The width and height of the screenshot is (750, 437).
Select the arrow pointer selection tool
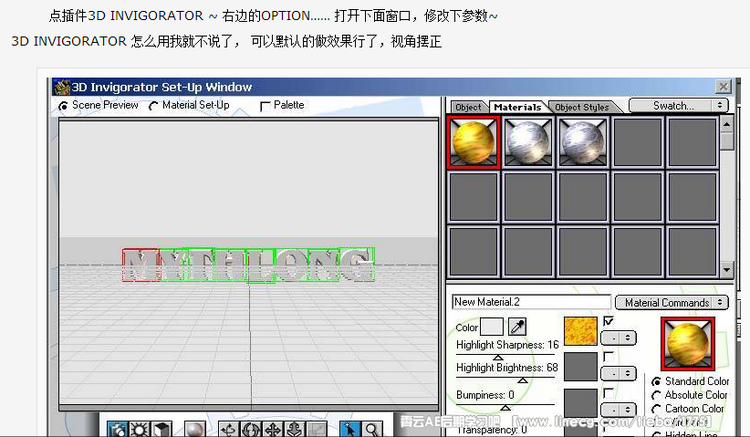(350, 429)
